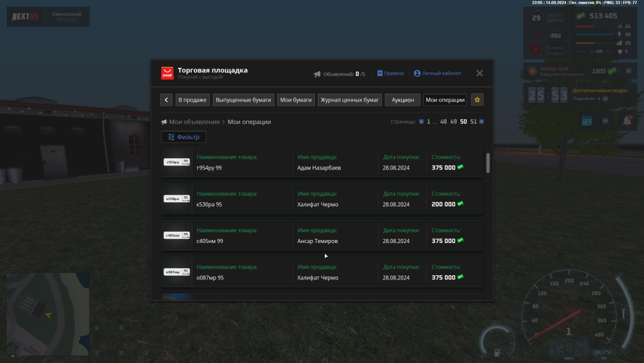Click the fuel gauge icon
The image size is (644, 363).
497,352
